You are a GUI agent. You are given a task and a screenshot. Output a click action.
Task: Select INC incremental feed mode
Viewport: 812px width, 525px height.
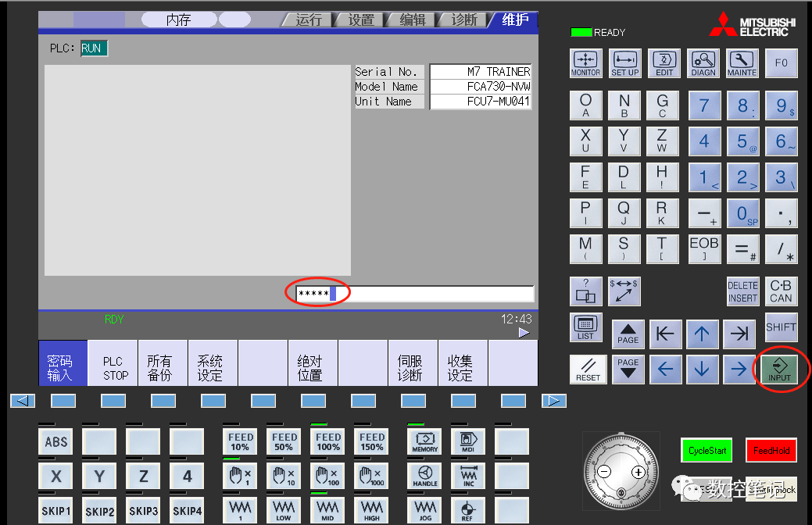pos(468,476)
